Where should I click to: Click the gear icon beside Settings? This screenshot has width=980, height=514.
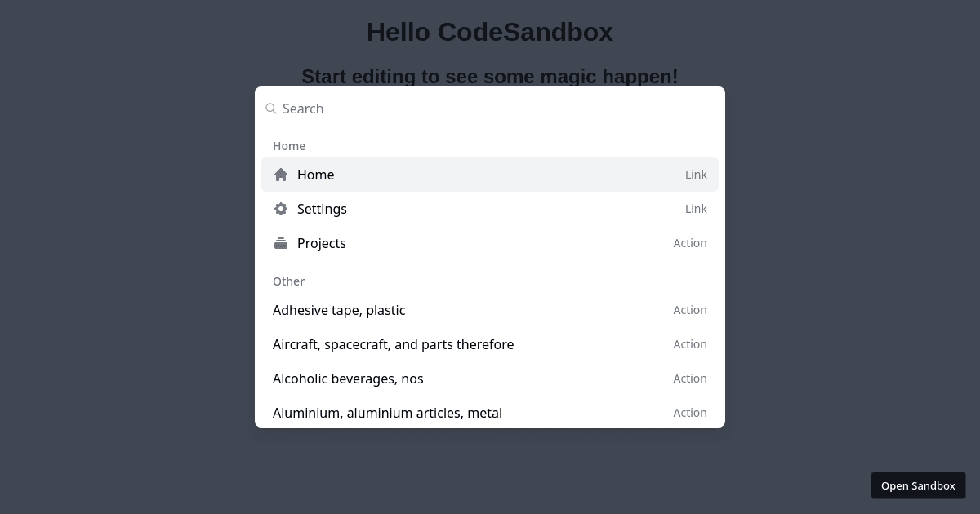[x=281, y=209]
